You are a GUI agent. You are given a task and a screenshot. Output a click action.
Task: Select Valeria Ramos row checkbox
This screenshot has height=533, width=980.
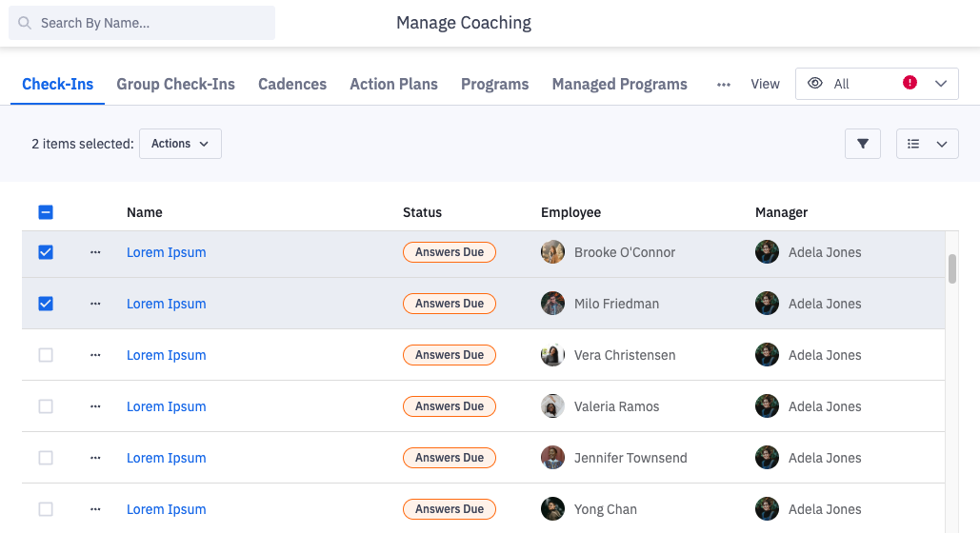(46, 406)
